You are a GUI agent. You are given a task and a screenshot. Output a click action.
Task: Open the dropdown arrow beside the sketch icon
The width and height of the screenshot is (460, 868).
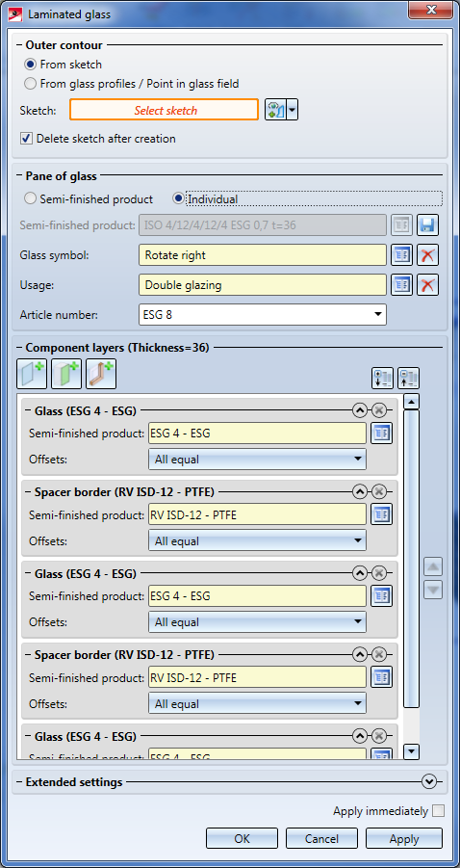(x=293, y=110)
